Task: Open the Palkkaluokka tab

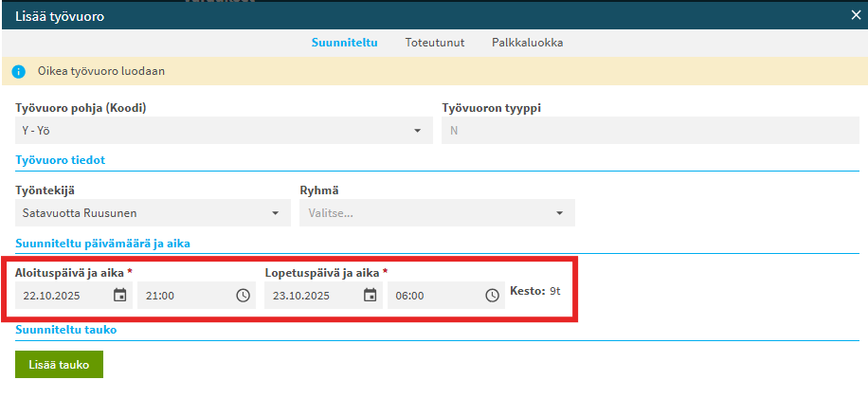Action: (x=528, y=43)
